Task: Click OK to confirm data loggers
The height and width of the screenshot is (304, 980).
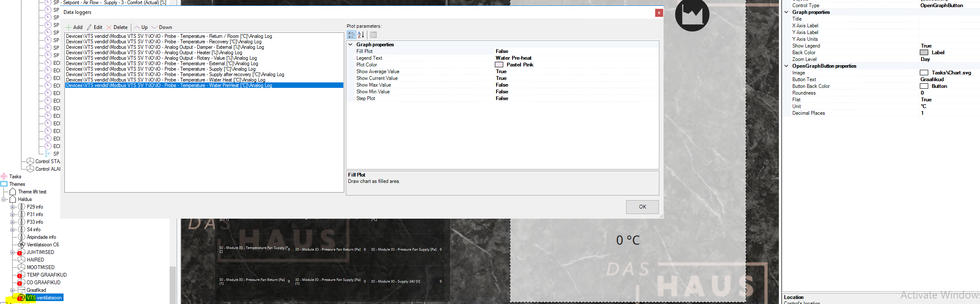Action: [x=642, y=207]
